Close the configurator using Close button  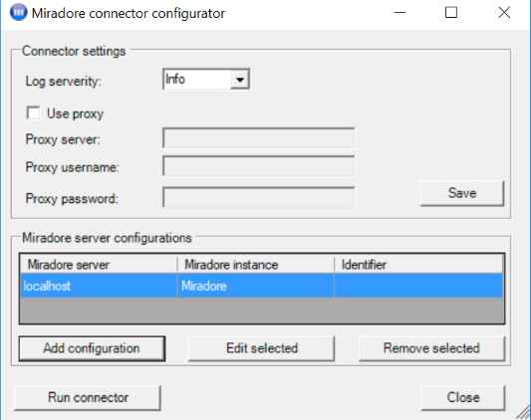463,398
